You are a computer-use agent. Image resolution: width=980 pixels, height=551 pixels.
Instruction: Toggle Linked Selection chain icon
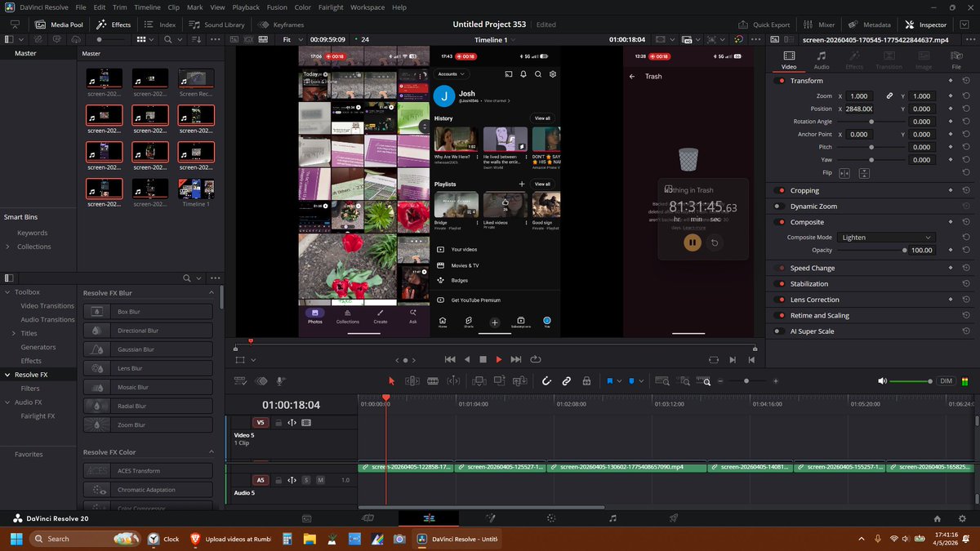(x=566, y=381)
